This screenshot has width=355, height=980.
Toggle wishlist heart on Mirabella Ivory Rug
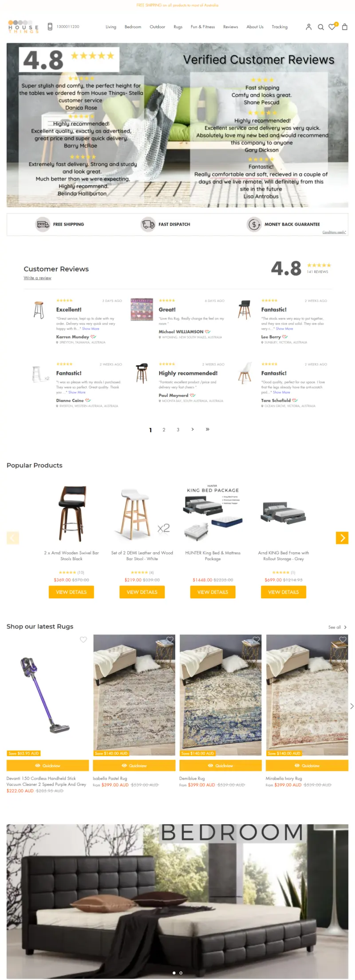coord(343,640)
